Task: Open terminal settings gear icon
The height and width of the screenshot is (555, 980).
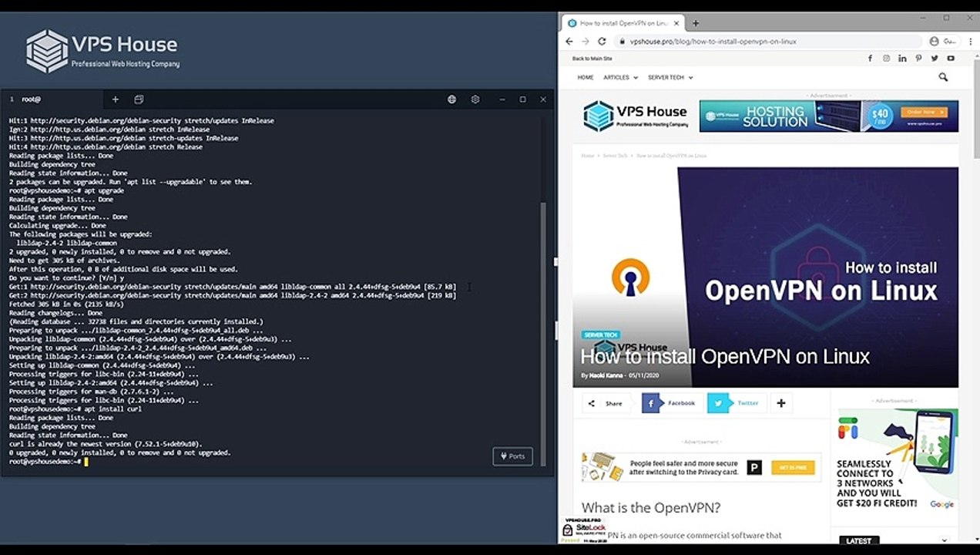Action: (x=475, y=99)
